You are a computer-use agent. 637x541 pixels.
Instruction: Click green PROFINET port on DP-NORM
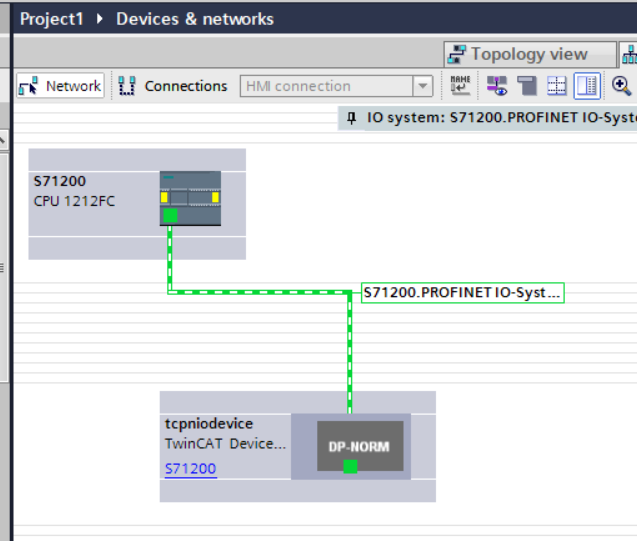coord(350,466)
